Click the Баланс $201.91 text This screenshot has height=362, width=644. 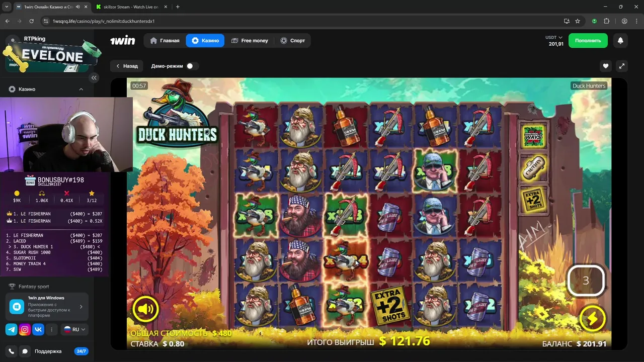pyautogui.click(x=574, y=344)
